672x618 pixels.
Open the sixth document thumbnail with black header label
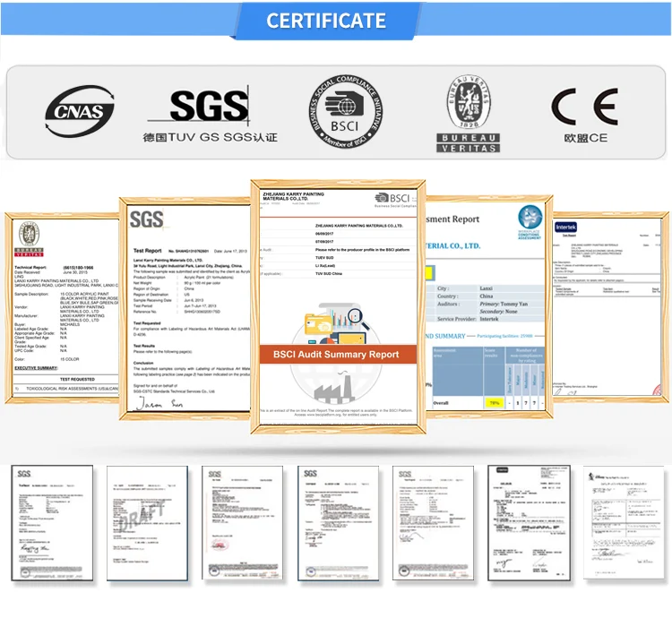530,523
